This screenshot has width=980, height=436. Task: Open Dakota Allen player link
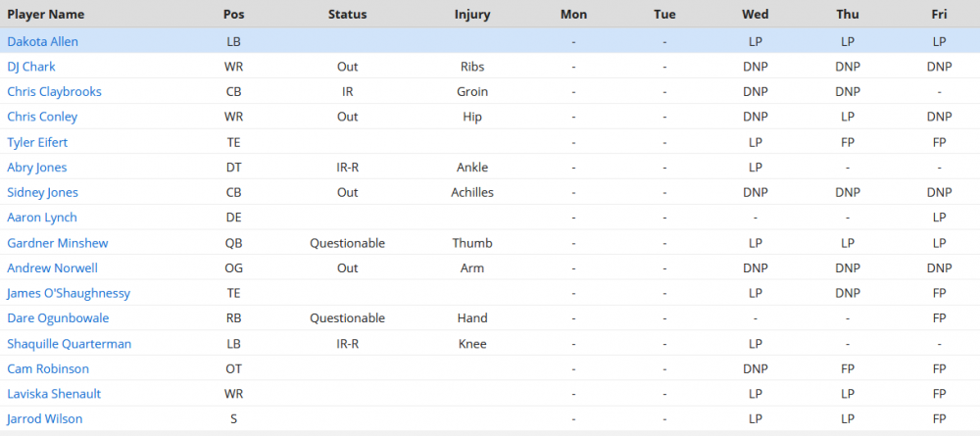[x=42, y=42]
